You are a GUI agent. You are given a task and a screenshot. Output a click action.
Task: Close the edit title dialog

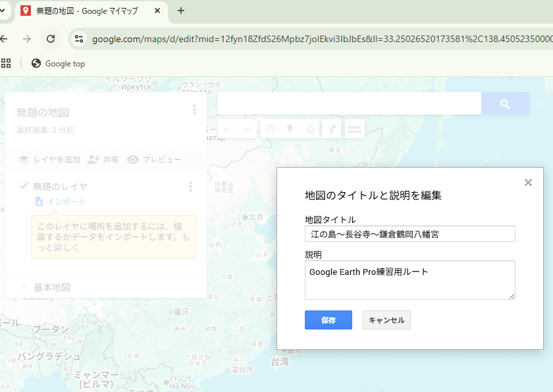pos(528,183)
